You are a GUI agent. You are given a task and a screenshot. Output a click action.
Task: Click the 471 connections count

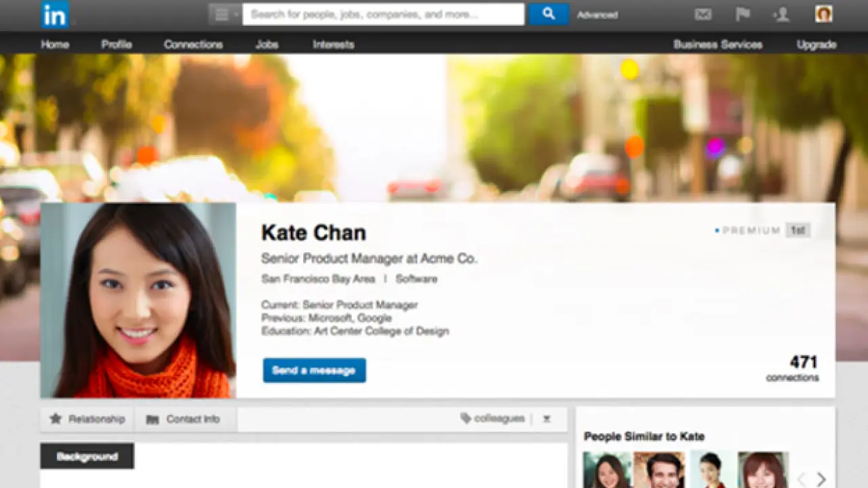[795, 368]
